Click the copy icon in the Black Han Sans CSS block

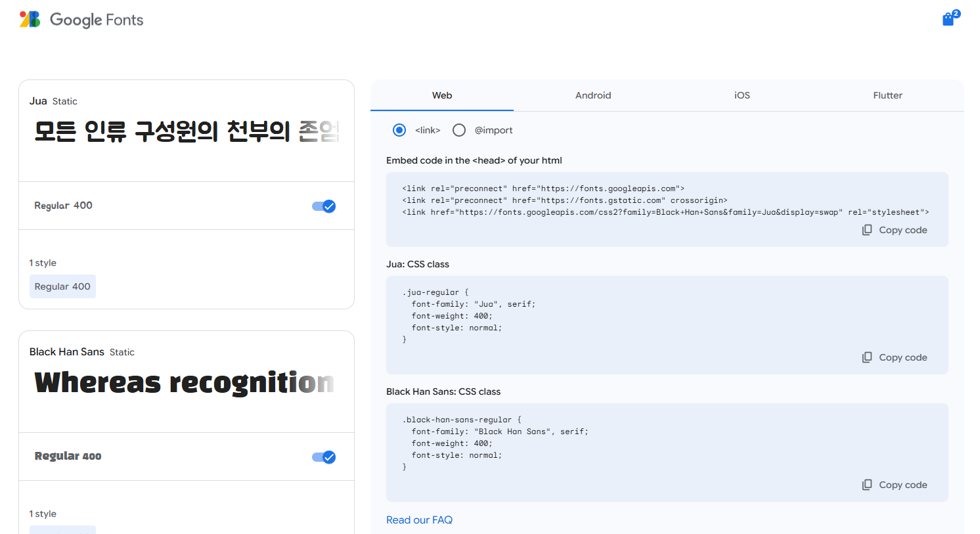click(867, 485)
